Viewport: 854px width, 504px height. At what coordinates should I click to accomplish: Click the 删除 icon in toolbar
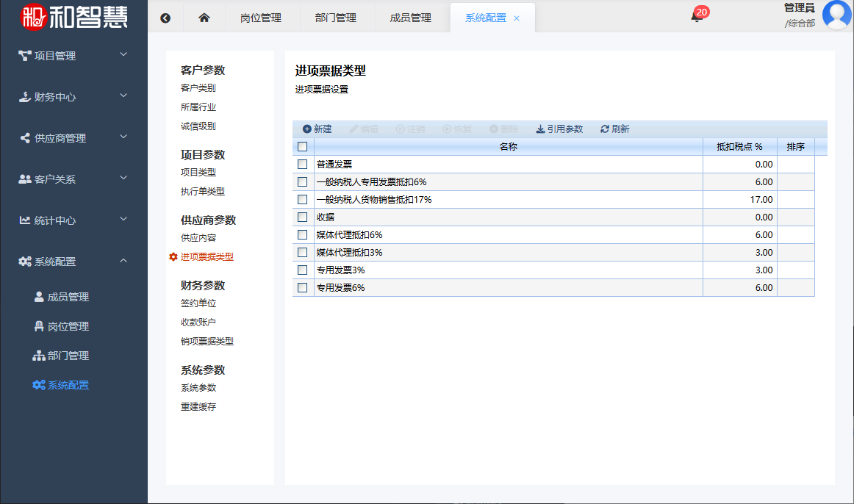(x=494, y=129)
